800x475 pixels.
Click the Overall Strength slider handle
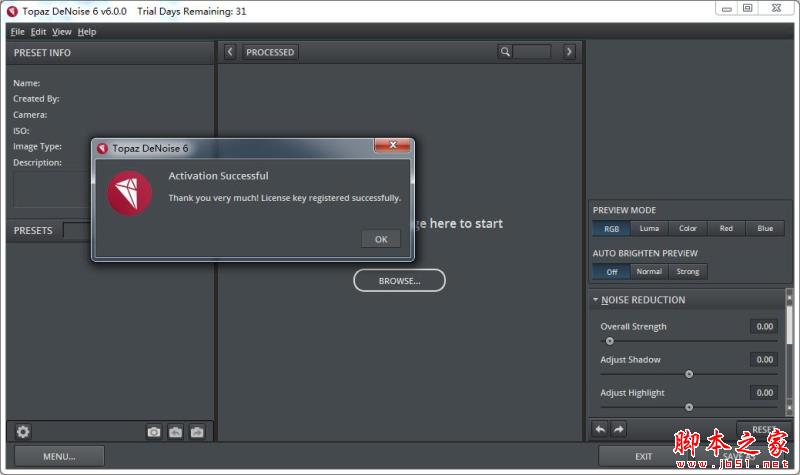point(609,341)
